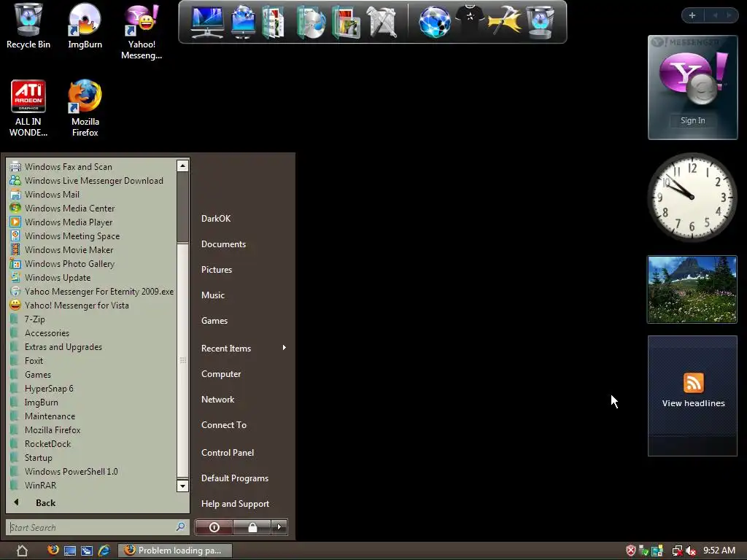Click the disc media icon in RocketDock
This screenshot has height=560, width=747.
point(311,22)
